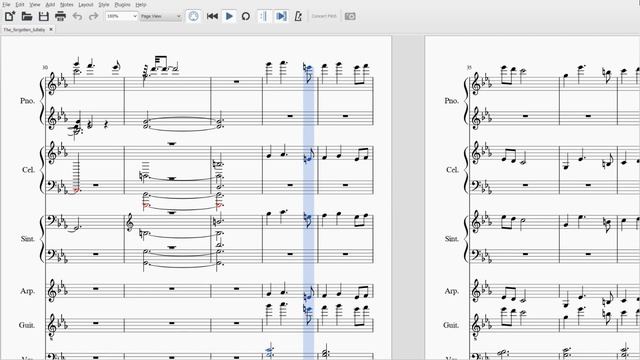
Task: Click the Arp. instrument label on right page
Action: pyautogui.click(x=451, y=291)
